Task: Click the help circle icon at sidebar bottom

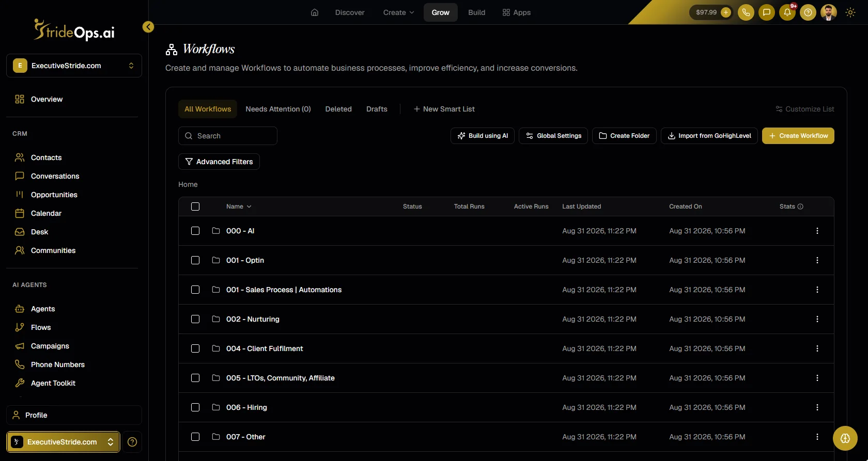Action: tap(132, 442)
